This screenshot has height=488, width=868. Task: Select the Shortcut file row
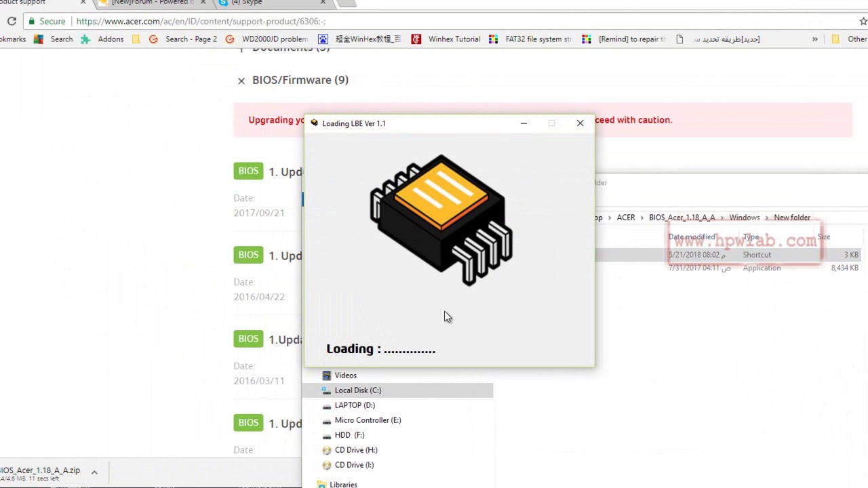(x=728, y=255)
